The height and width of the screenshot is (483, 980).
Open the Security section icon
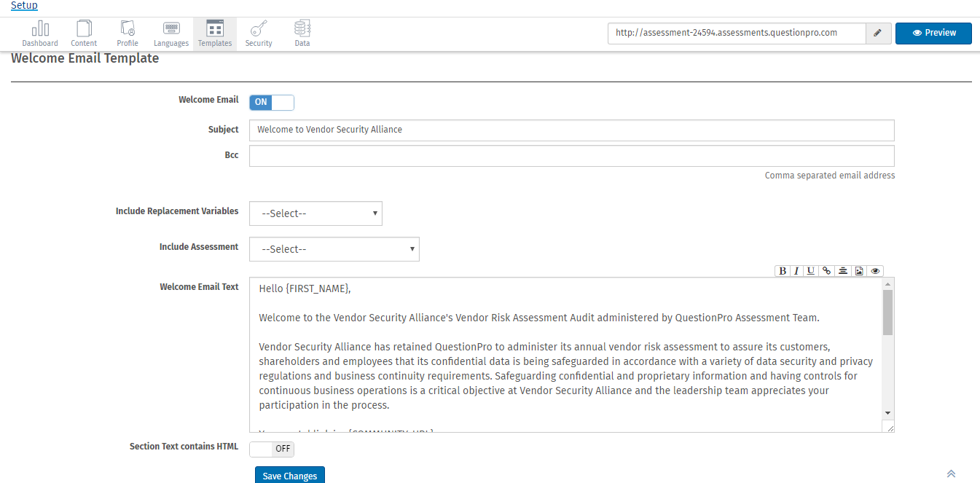tap(258, 33)
